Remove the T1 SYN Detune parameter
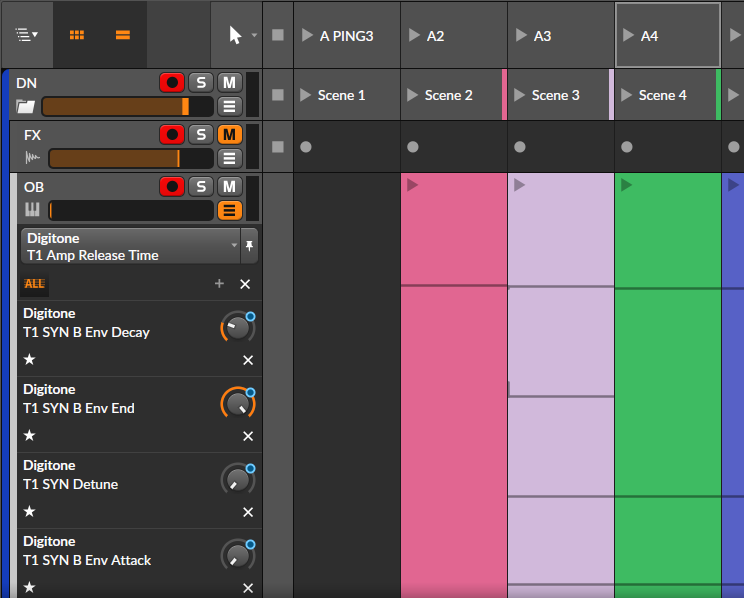The height and width of the screenshot is (598, 744). [248, 512]
